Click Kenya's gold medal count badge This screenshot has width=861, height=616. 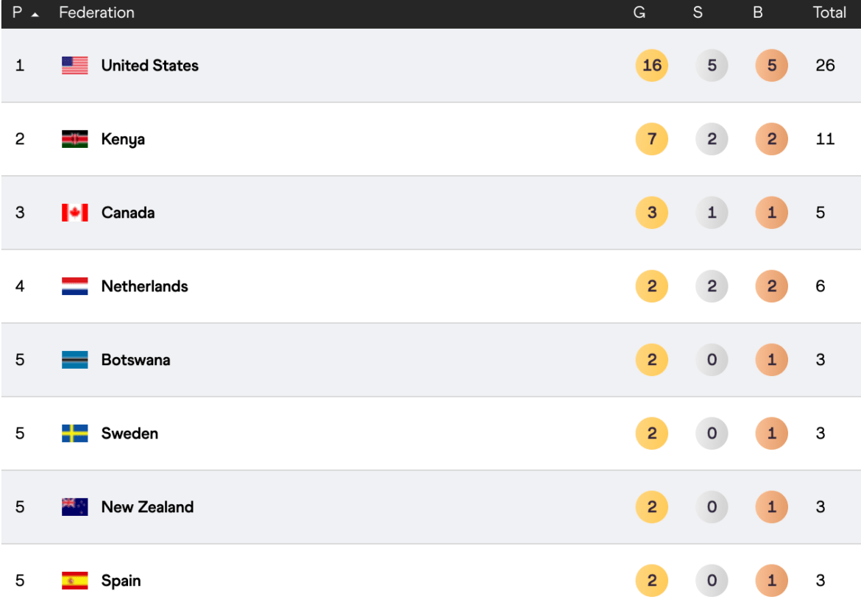(x=651, y=139)
